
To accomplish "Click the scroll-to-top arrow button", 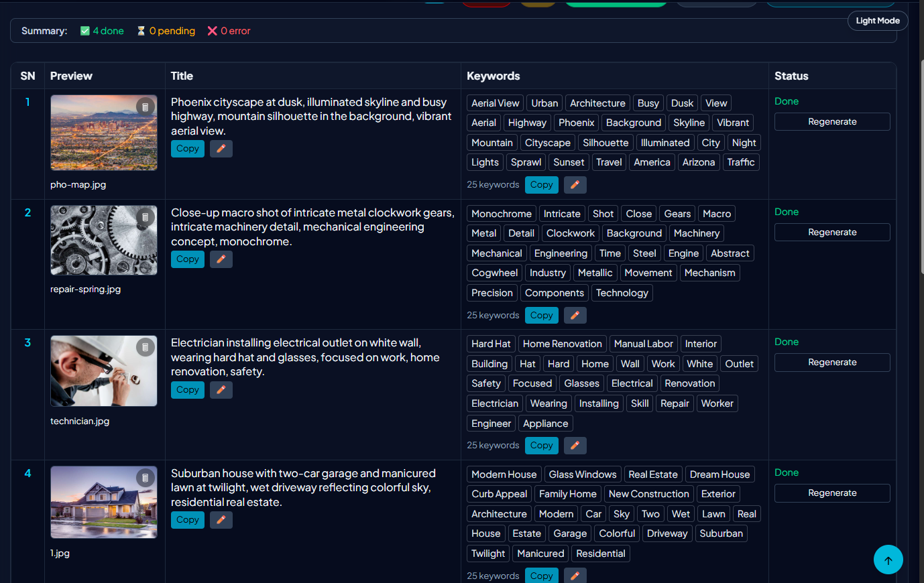I will [888, 560].
